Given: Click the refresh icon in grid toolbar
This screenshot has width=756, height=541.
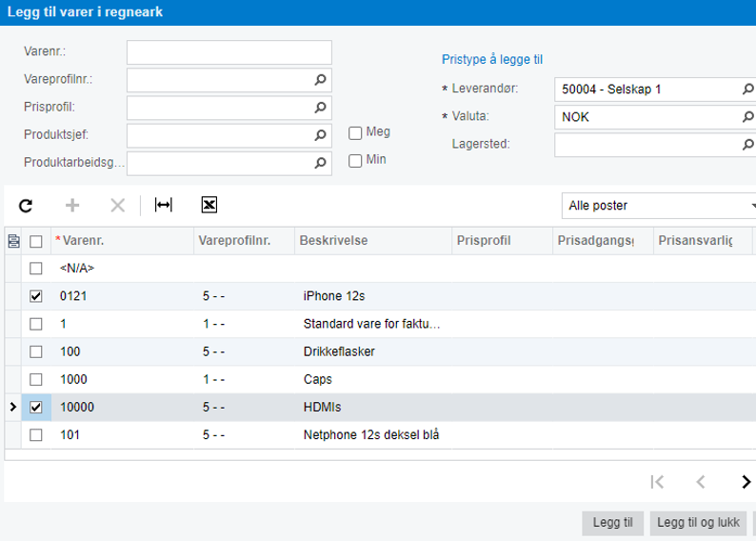Looking at the screenshot, I should point(26,205).
